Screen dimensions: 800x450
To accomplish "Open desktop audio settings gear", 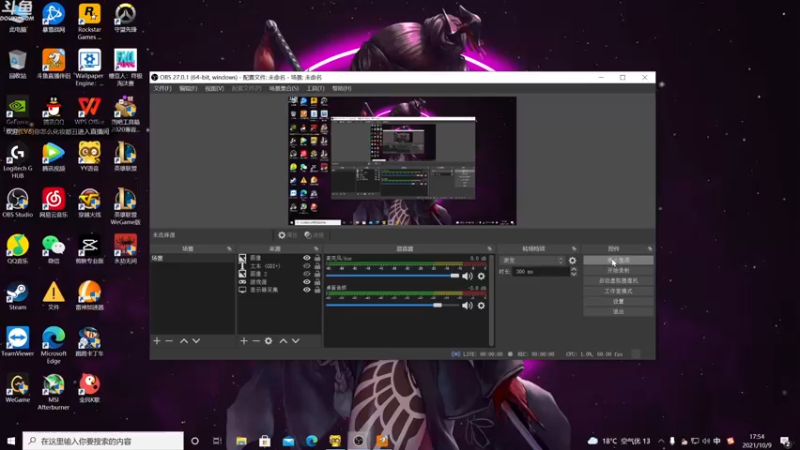I will click(x=481, y=306).
